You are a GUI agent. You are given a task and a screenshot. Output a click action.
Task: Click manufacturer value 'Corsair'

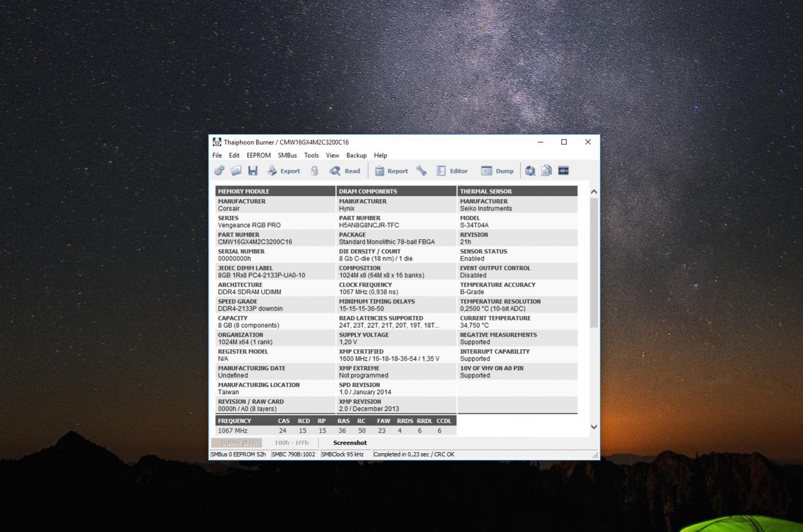point(229,208)
